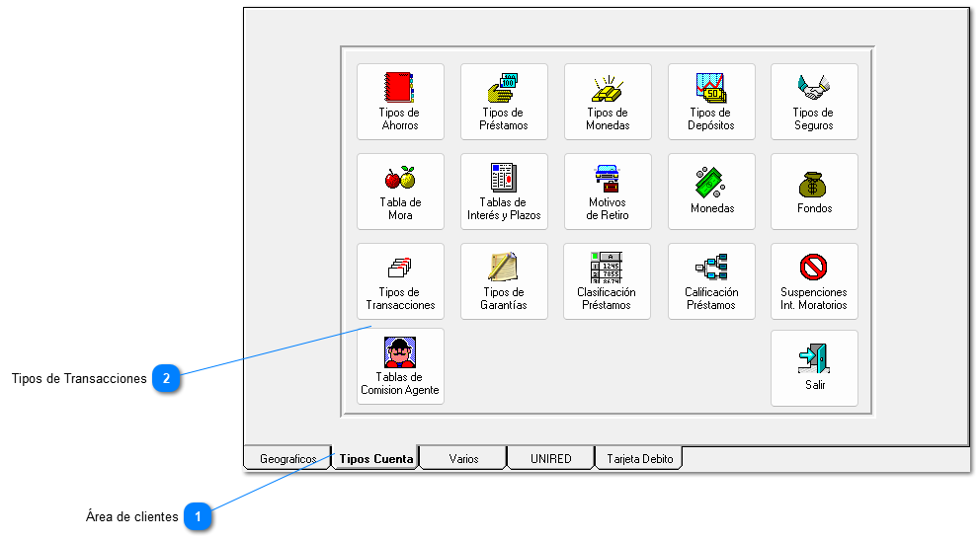Select Suspenciones Int. Moratorios
The image size is (980, 541).
coord(814,281)
